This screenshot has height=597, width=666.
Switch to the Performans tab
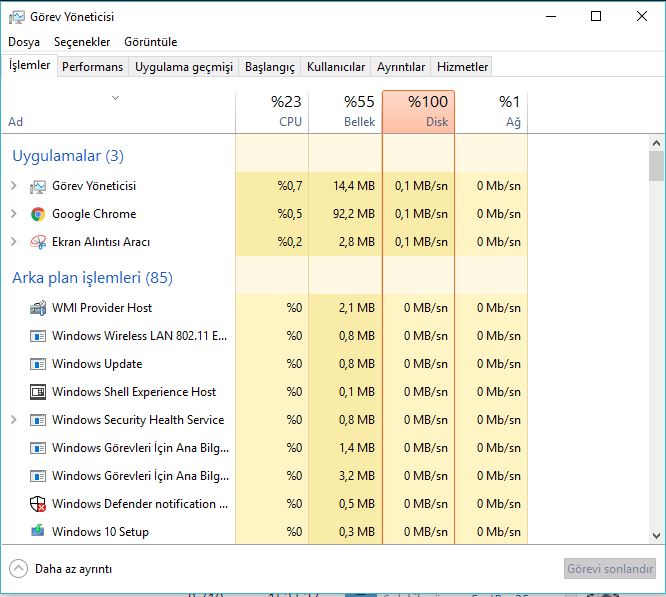click(x=93, y=67)
